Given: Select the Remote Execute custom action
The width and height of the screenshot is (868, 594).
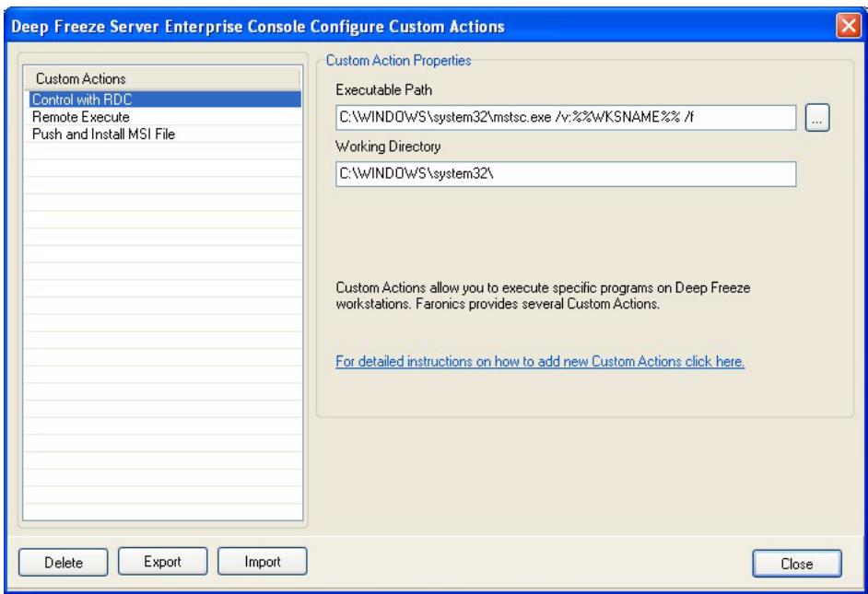Looking at the screenshot, I should pos(164,117).
